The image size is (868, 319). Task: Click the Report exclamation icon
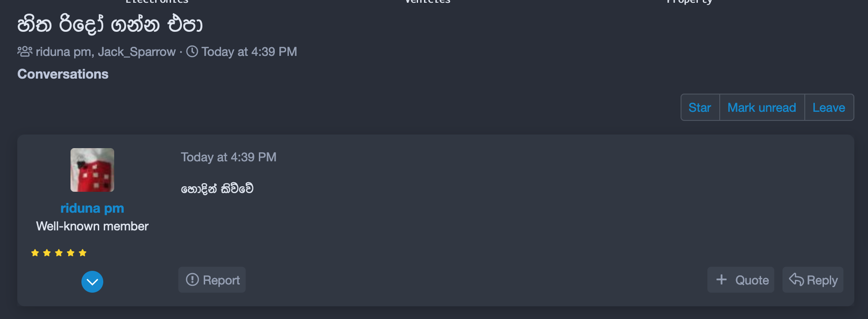(192, 279)
